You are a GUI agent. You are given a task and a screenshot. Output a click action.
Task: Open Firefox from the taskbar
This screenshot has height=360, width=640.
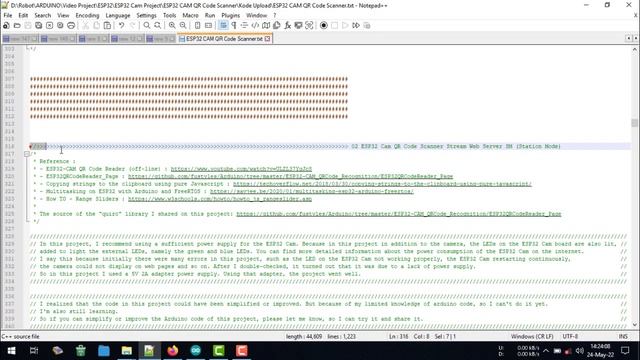pos(173,351)
